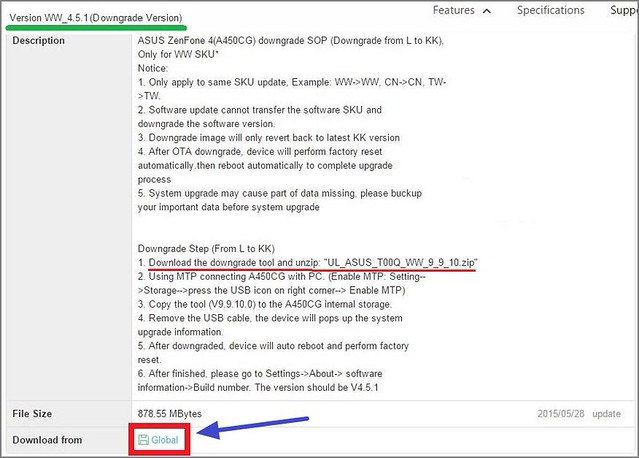Click the 'Only for WW SKU' line

tap(178, 54)
